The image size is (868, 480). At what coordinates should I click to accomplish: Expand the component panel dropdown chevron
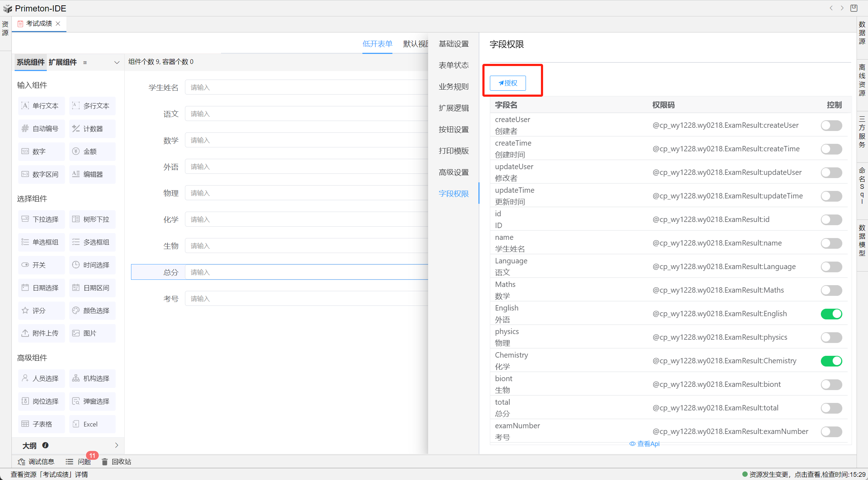click(117, 62)
